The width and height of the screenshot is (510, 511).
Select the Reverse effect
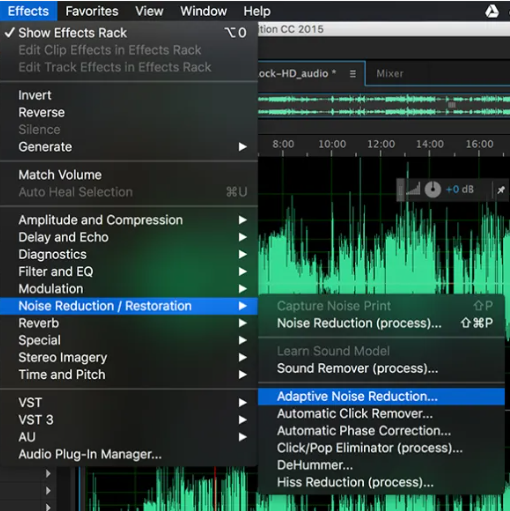point(129,112)
